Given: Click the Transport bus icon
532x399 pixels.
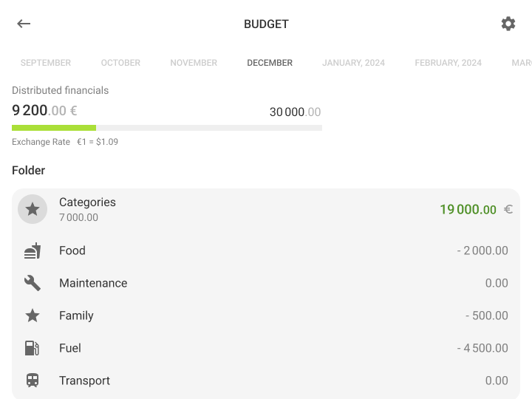Looking at the screenshot, I should [33, 381].
